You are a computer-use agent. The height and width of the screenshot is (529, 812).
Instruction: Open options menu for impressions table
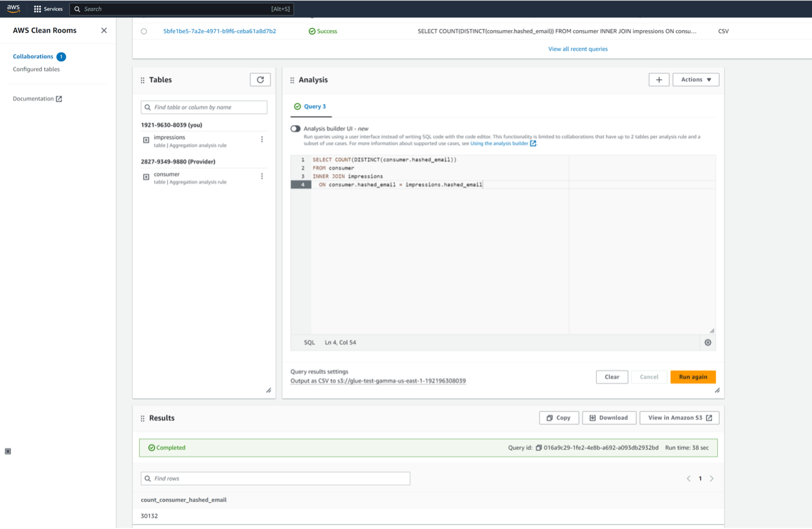coord(262,140)
